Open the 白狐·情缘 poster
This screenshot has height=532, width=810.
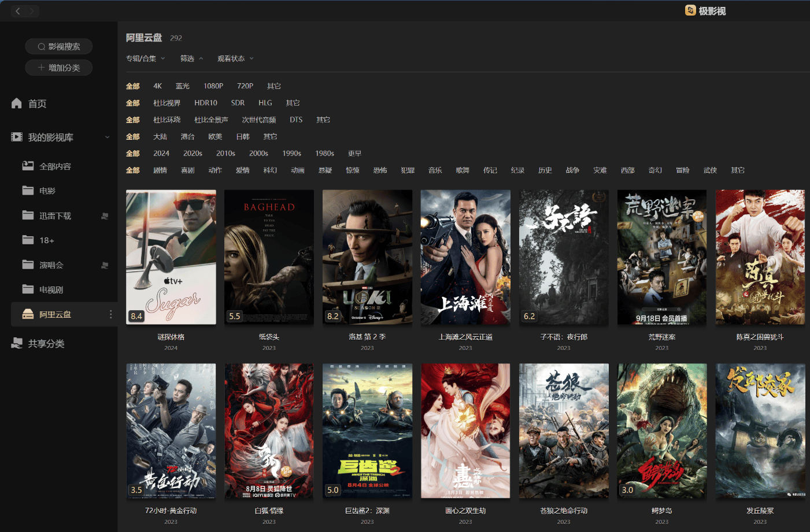pyautogui.click(x=269, y=431)
